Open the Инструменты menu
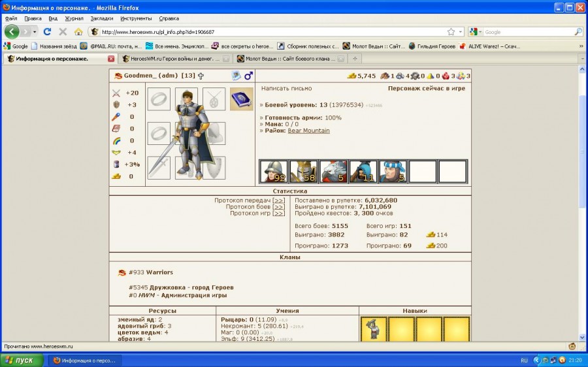 [136, 18]
